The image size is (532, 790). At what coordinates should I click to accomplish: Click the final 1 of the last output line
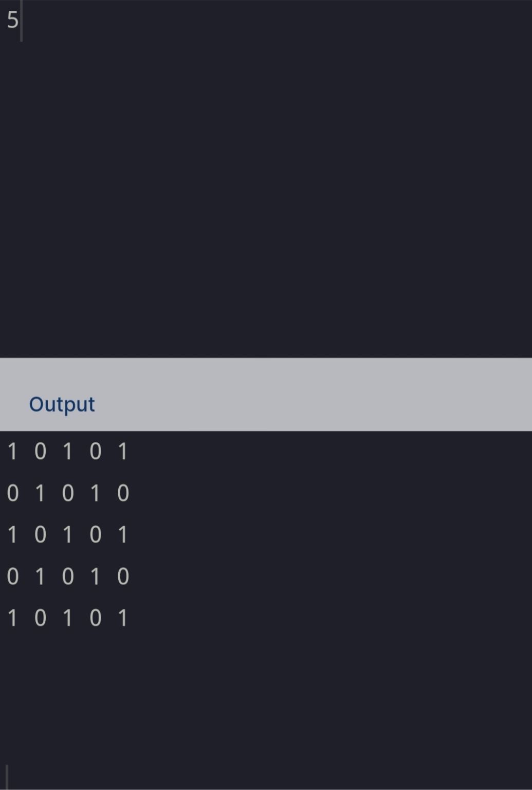pyautogui.click(x=122, y=618)
